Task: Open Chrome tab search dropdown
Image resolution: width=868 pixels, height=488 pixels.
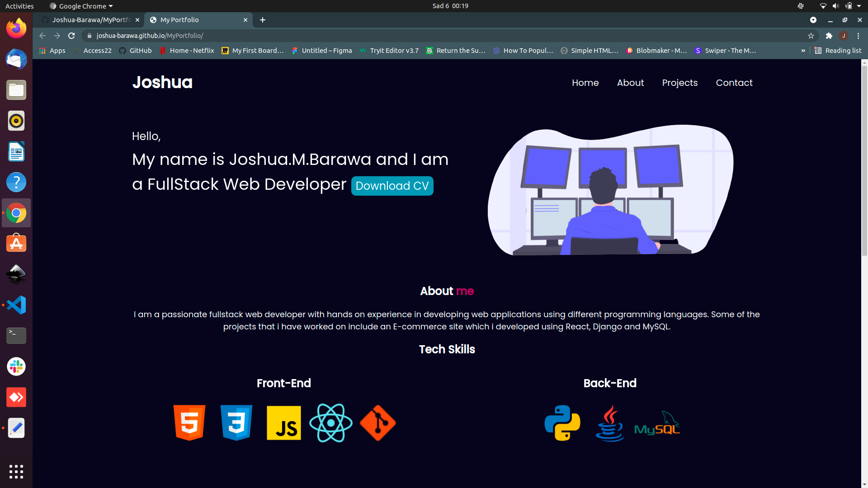Action: point(813,20)
